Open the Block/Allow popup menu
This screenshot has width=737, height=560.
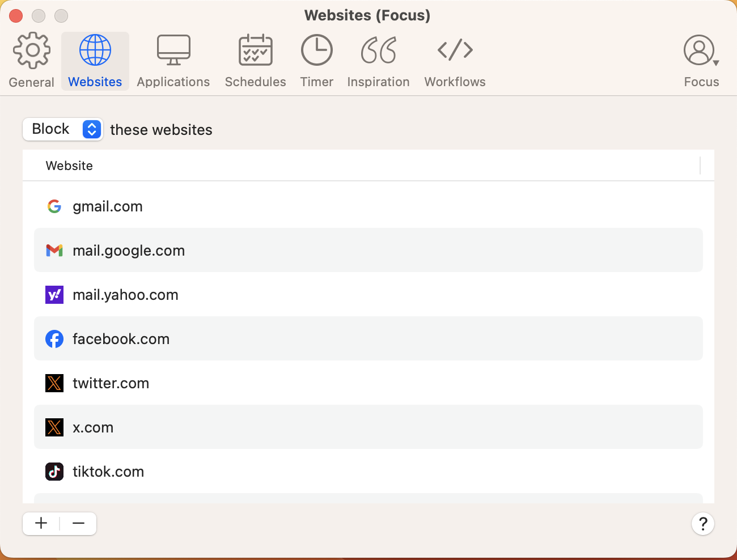pos(63,129)
